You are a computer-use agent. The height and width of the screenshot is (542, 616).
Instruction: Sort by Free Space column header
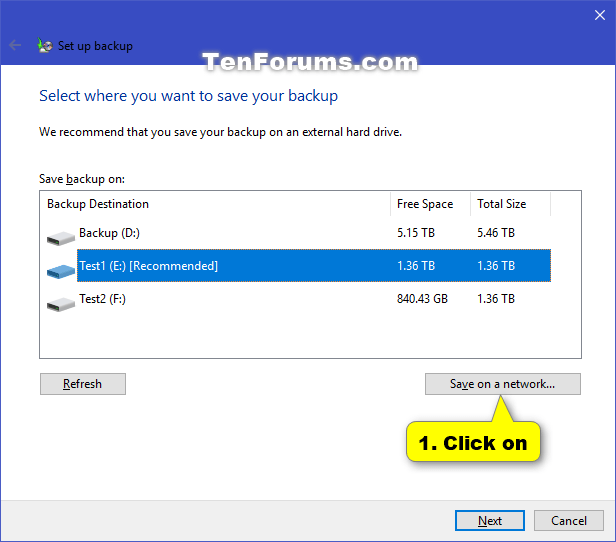pyautogui.click(x=431, y=204)
